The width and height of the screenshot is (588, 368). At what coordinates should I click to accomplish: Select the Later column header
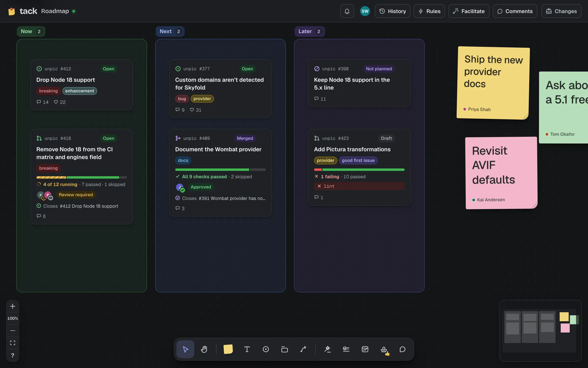point(309,31)
